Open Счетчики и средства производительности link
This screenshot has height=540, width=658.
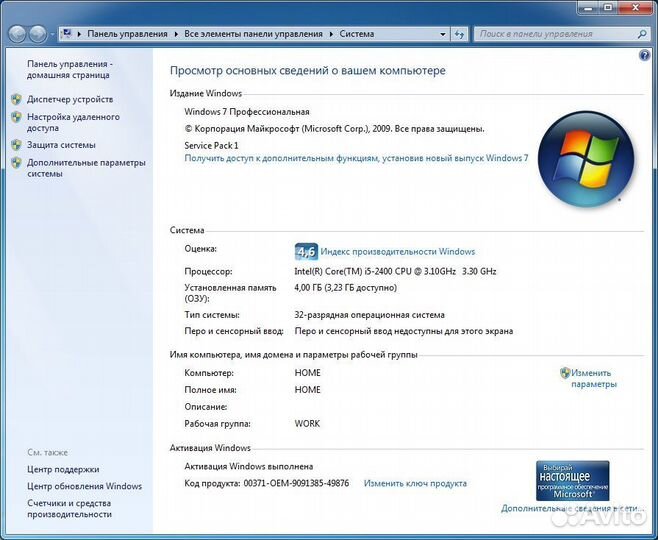pyautogui.click(x=69, y=509)
